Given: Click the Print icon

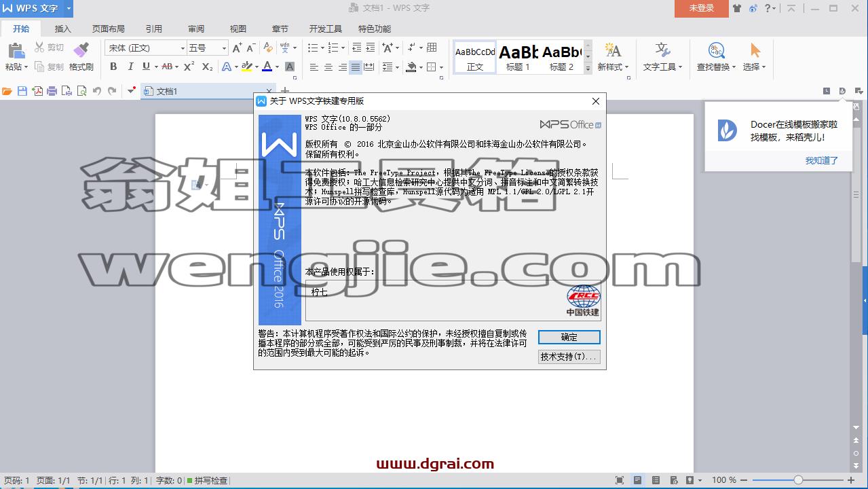Looking at the screenshot, I should 52,91.
